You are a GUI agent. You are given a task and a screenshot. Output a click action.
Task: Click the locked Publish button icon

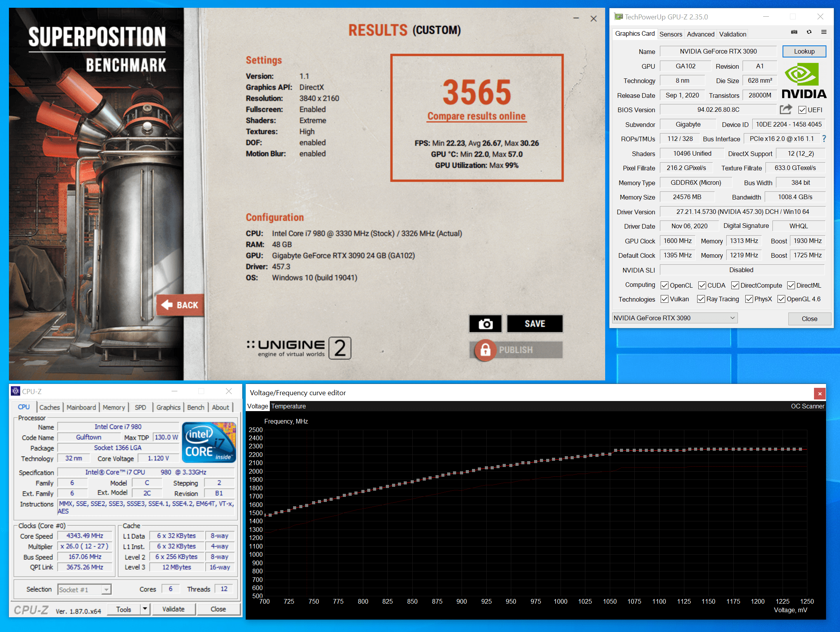485,350
